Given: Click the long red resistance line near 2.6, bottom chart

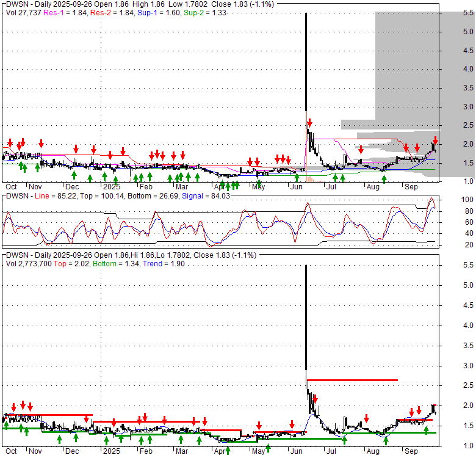Looking at the screenshot, I should tap(353, 380).
